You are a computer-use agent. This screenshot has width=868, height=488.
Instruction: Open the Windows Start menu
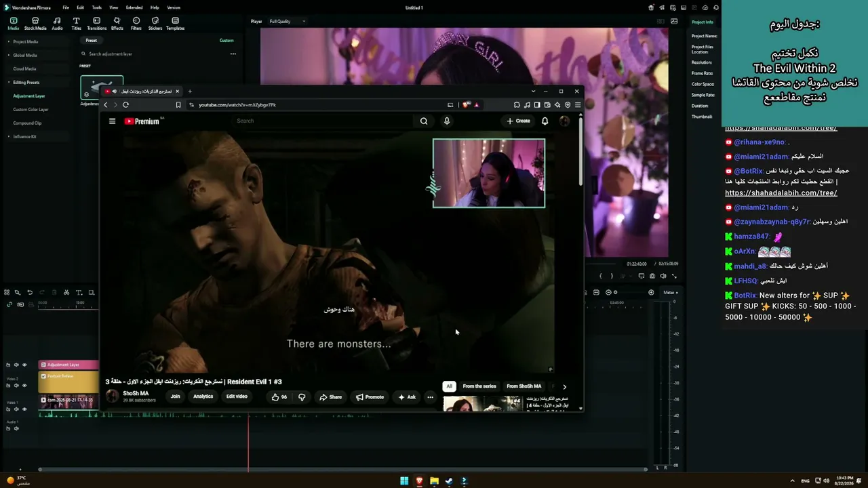coord(404,481)
